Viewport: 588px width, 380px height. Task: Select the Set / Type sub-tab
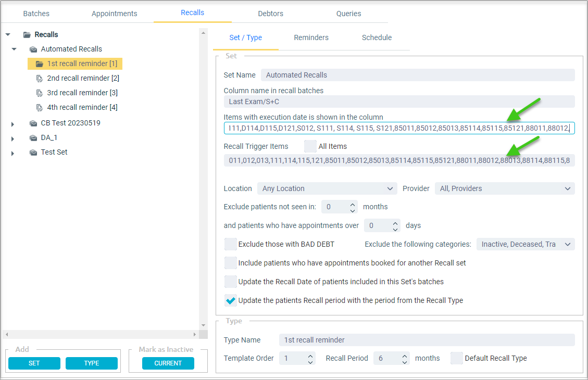246,37
